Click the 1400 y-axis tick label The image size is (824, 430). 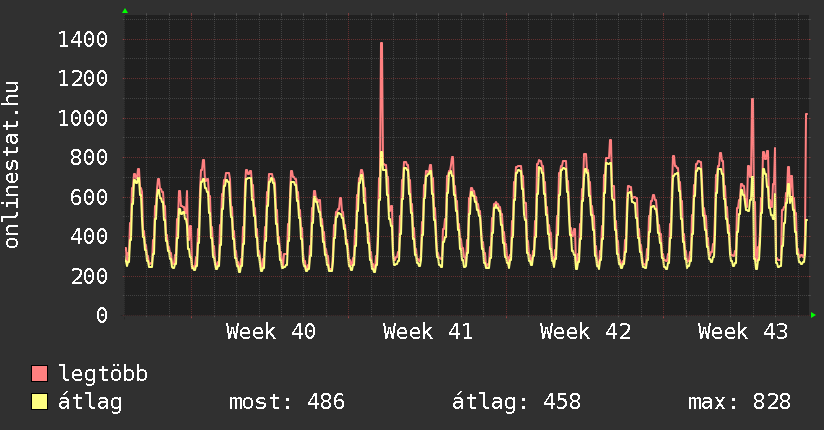[x=83, y=40]
